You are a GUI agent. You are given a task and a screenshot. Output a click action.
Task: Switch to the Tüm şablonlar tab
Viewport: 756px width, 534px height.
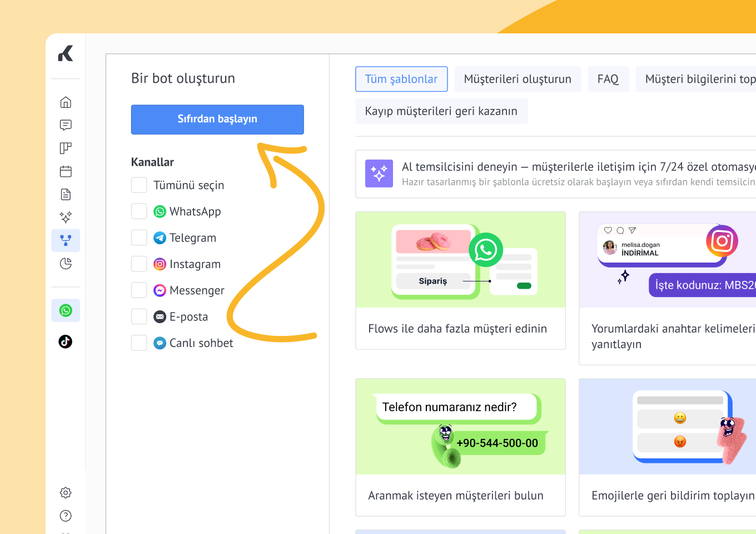point(401,79)
